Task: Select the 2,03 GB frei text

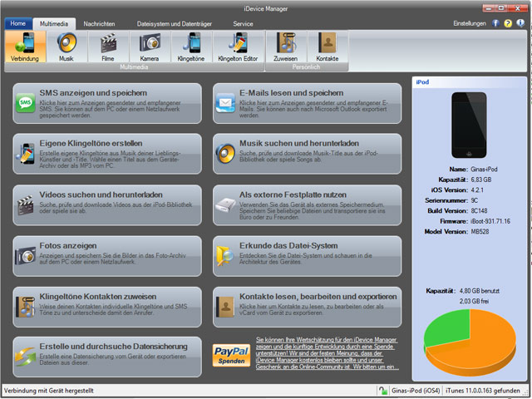Action: coord(474,301)
